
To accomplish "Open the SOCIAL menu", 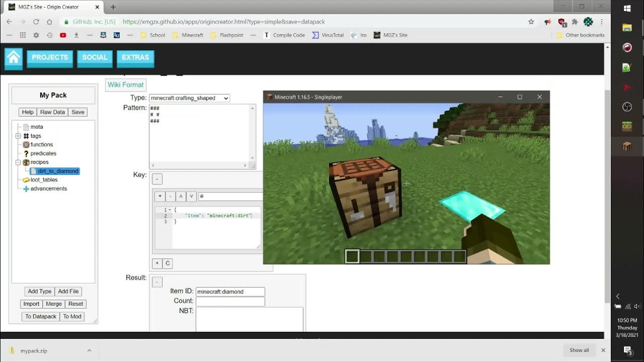I will pos(95,58).
